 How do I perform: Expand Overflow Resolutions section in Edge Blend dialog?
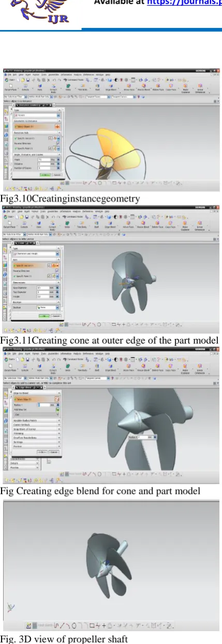37,437
